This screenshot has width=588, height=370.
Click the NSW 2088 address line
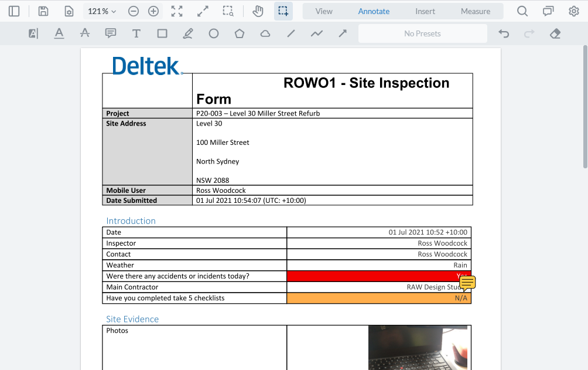213,180
